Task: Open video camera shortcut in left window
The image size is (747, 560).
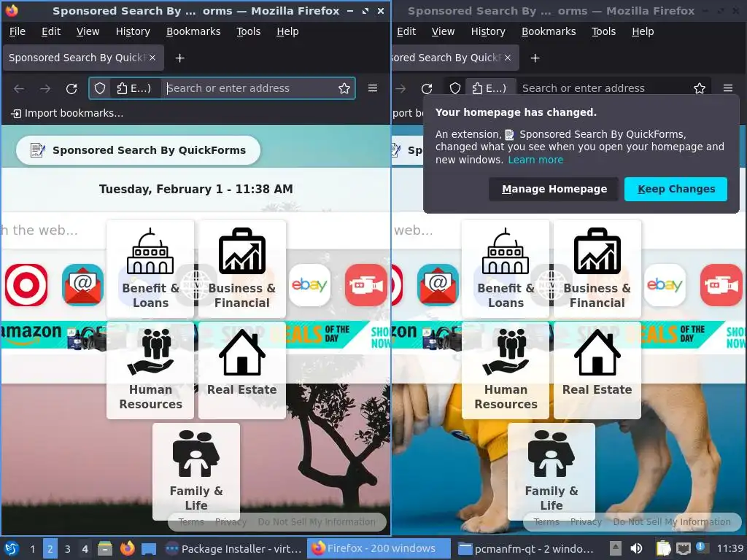Action: (x=366, y=285)
